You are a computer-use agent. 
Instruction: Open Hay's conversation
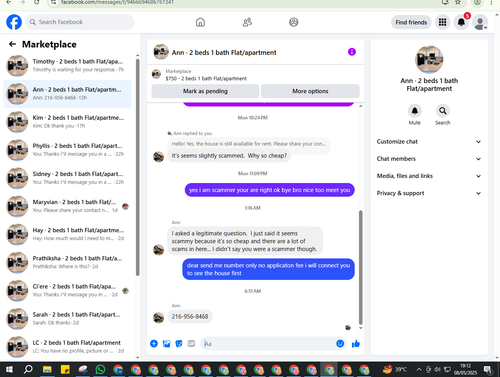[x=67, y=234]
